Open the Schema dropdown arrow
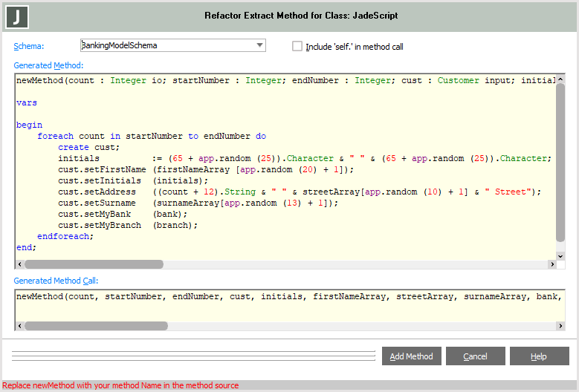 259,45
